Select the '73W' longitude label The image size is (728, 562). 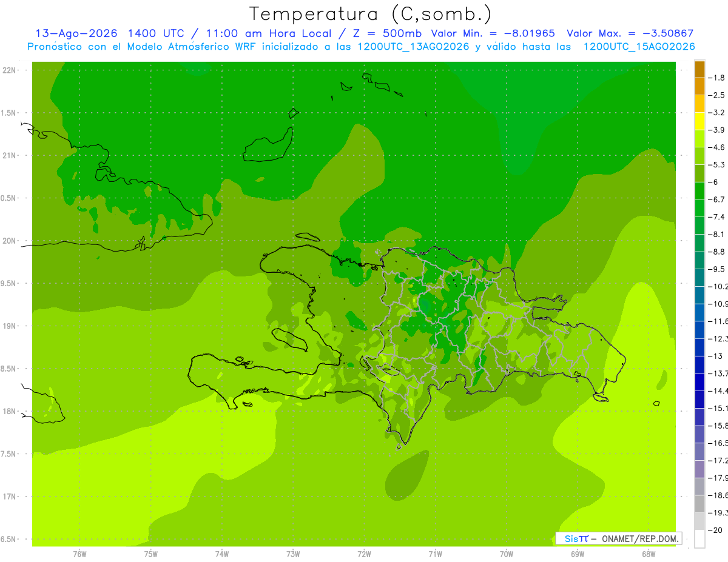[293, 554]
